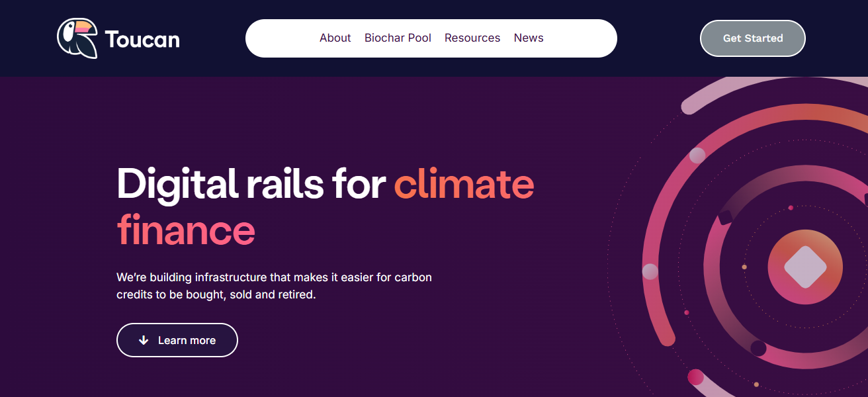Viewport: 868px width, 397px height.
Task: Open the Resources menu item
Action: (472, 38)
